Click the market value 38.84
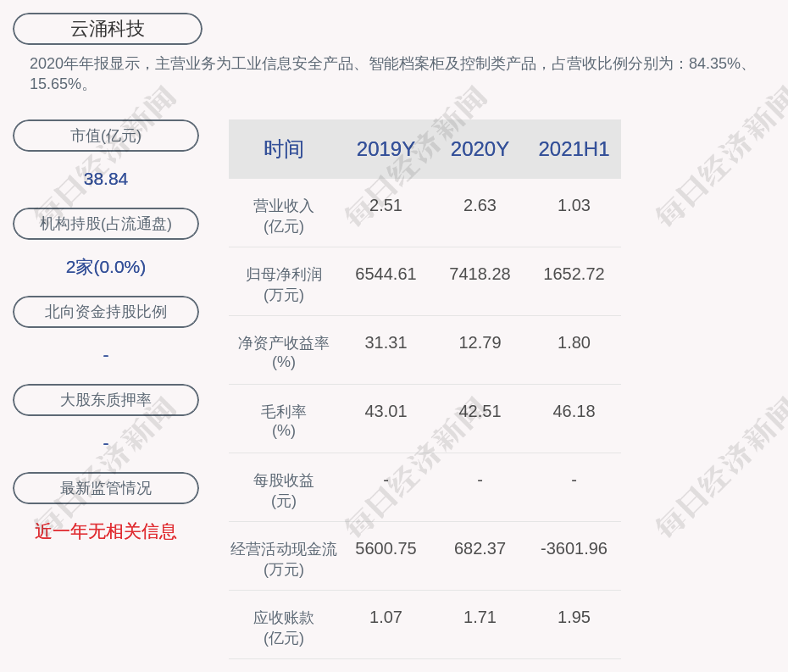This screenshot has width=788, height=672. point(106,179)
